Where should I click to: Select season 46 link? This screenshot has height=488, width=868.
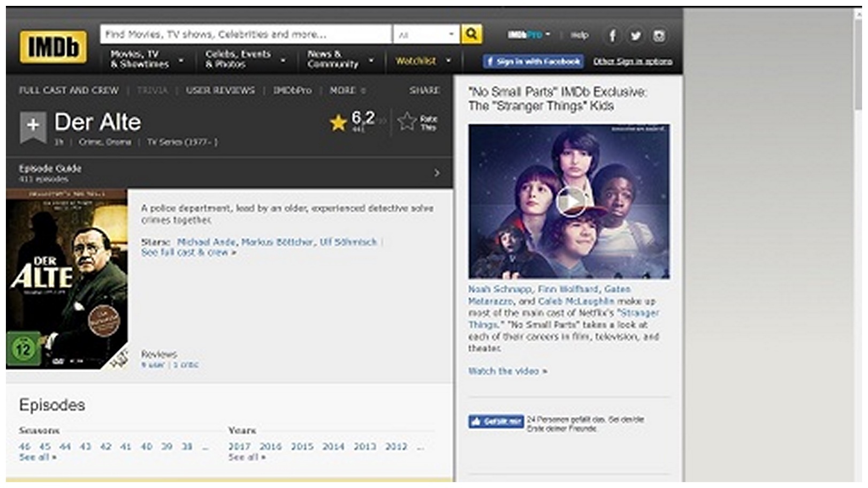25,447
